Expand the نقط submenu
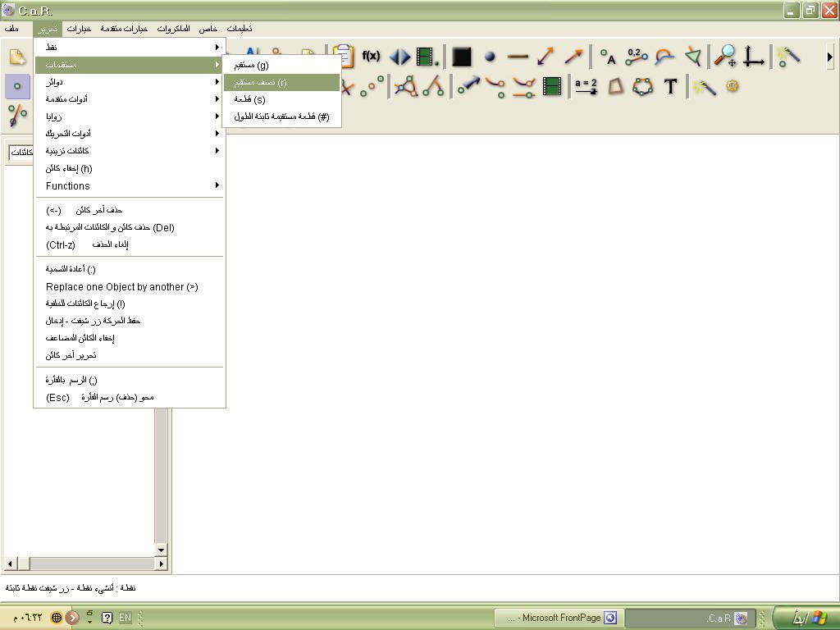The width and height of the screenshot is (840, 630). tap(129, 47)
